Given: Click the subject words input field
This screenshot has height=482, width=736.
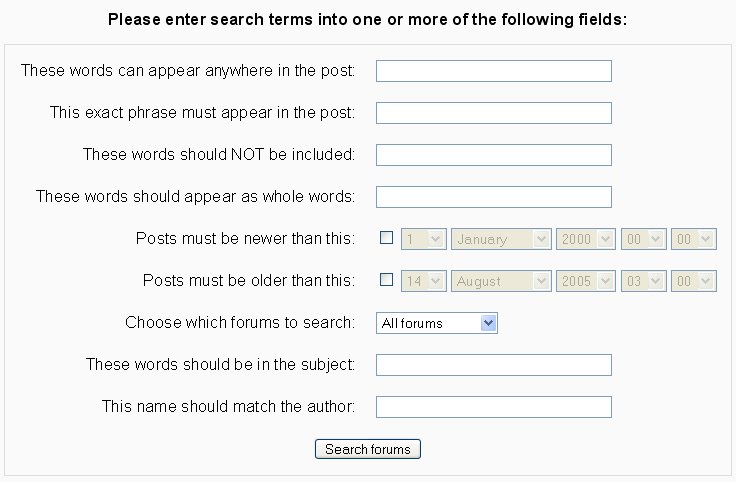Looking at the screenshot, I should tap(493, 365).
